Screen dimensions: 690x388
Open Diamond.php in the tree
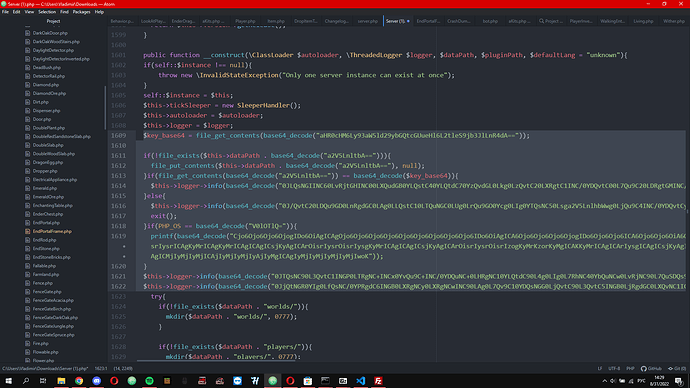point(46,85)
